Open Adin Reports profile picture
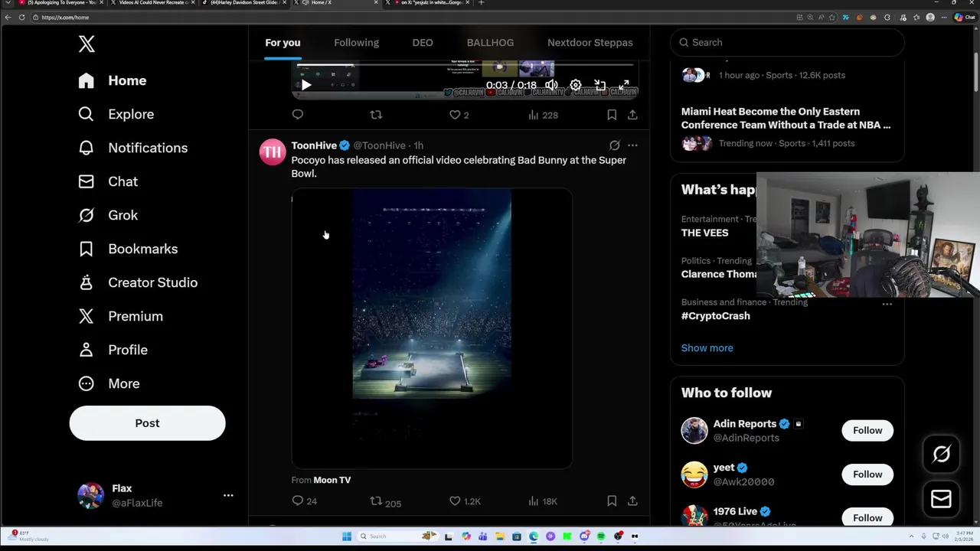The width and height of the screenshot is (980, 551). tap(694, 430)
